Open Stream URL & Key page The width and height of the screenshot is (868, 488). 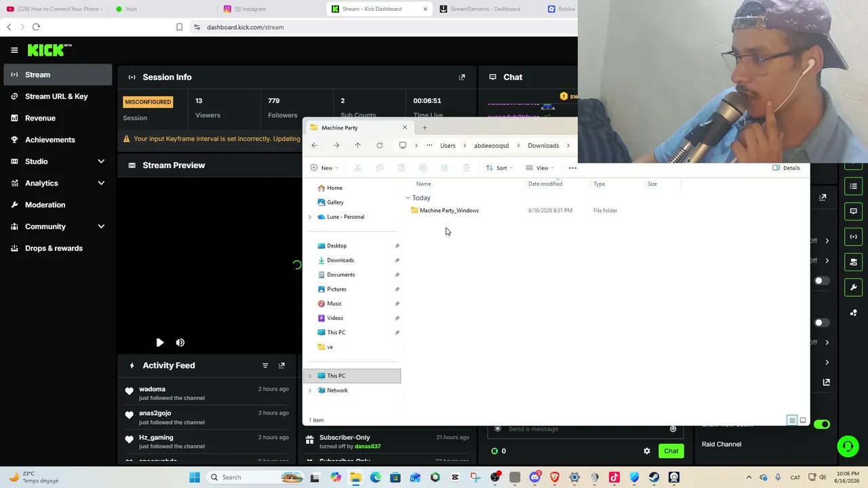[58, 96]
